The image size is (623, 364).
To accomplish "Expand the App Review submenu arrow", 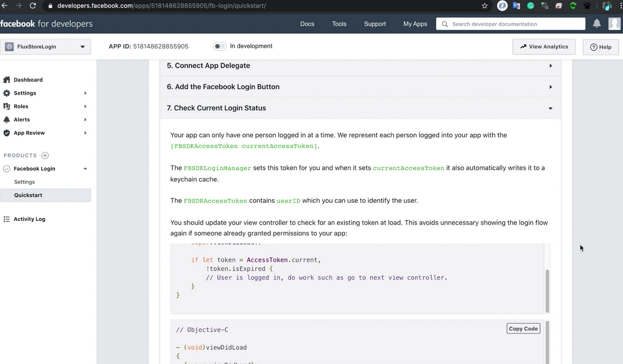I will point(85,133).
